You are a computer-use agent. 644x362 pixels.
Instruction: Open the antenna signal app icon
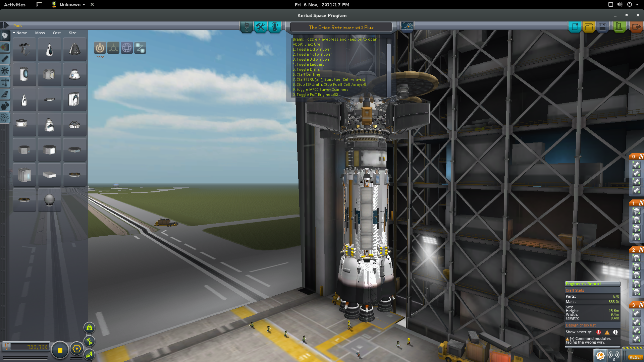coord(614,355)
